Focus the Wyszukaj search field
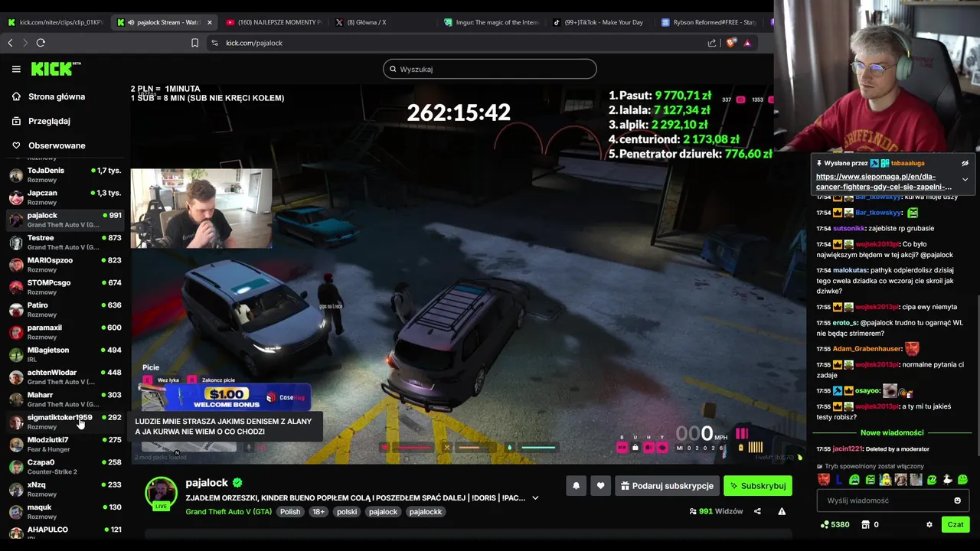The image size is (980, 551). pyautogui.click(x=490, y=69)
